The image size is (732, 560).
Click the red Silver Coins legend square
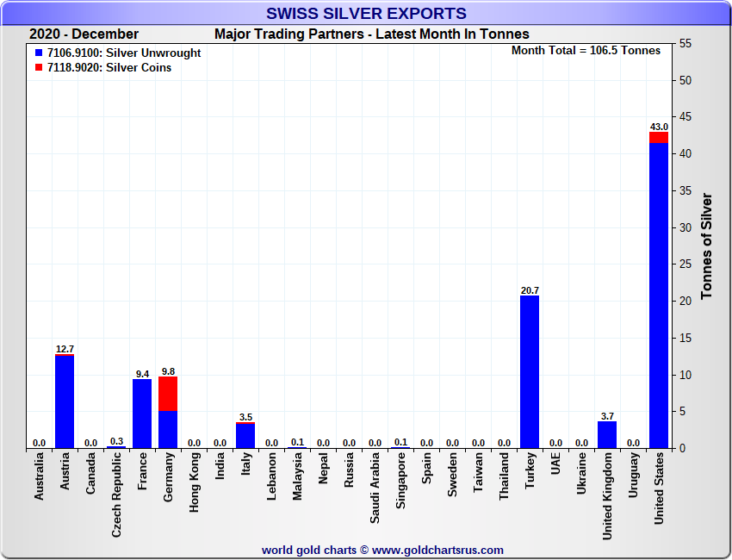pyautogui.click(x=40, y=68)
